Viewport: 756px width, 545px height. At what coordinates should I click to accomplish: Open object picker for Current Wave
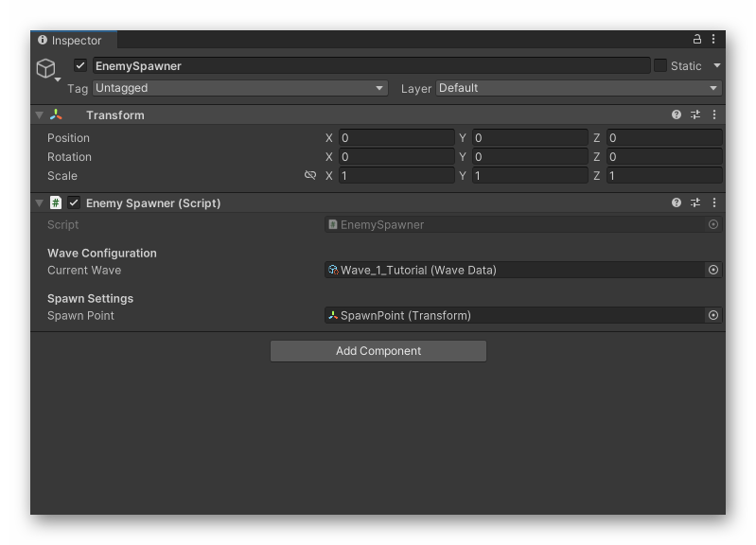pos(713,270)
